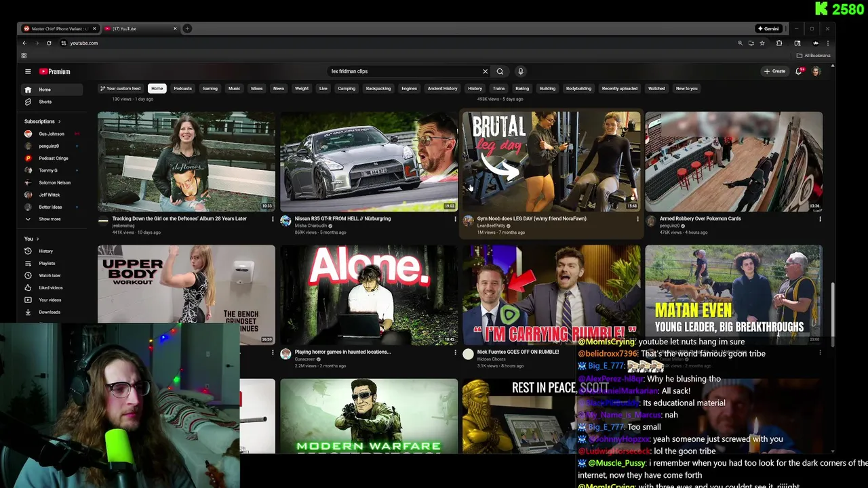Viewport: 868px width, 488px height.
Task: Click the zoom magnifier in the address bar
Action: coord(740,43)
